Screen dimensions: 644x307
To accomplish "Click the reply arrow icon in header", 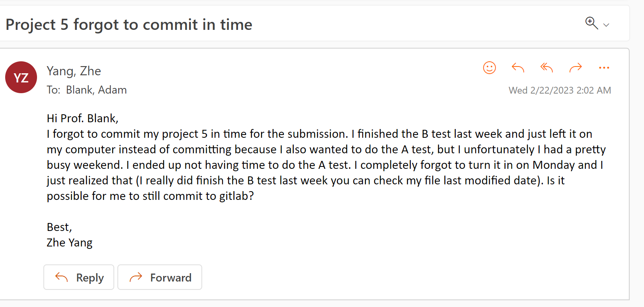I will pyautogui.click(x=517, y=68).
